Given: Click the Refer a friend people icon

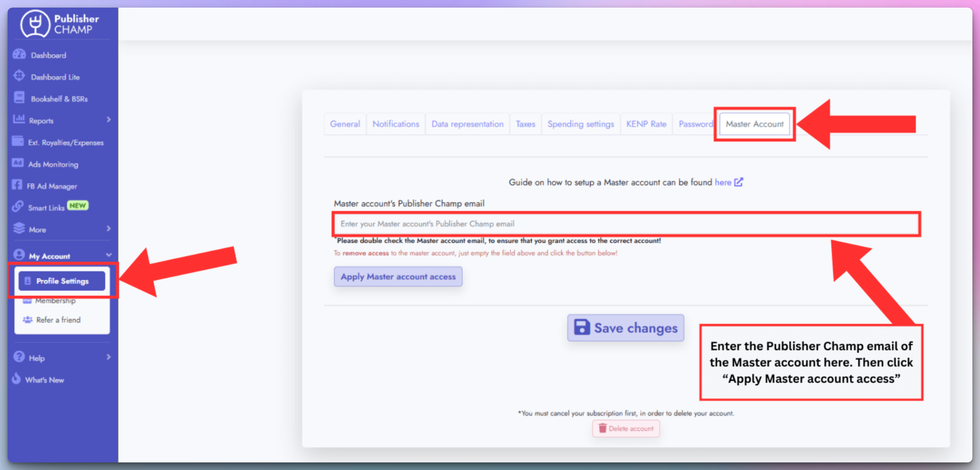Looking at the screenshot, I should (x=27, y=320).
